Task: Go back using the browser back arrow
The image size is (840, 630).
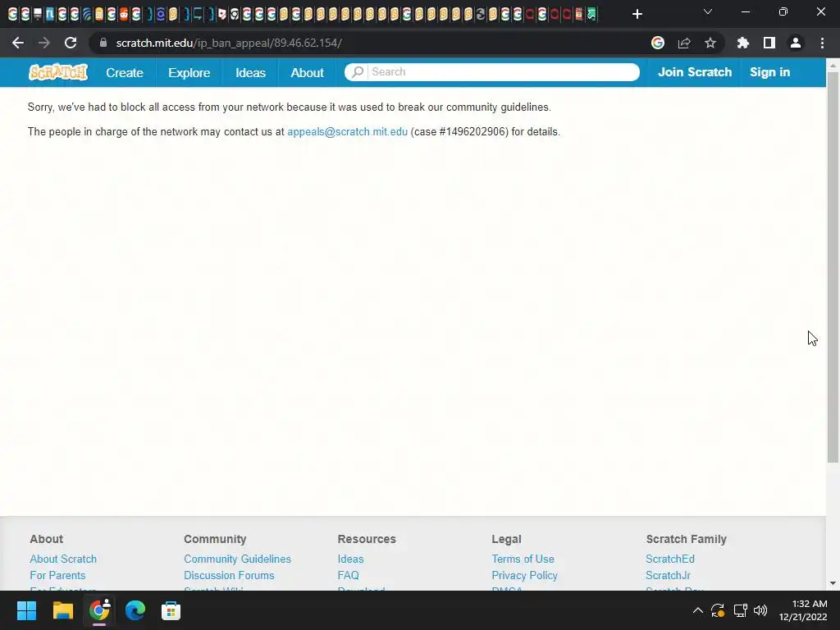Action: coord(18,43)
